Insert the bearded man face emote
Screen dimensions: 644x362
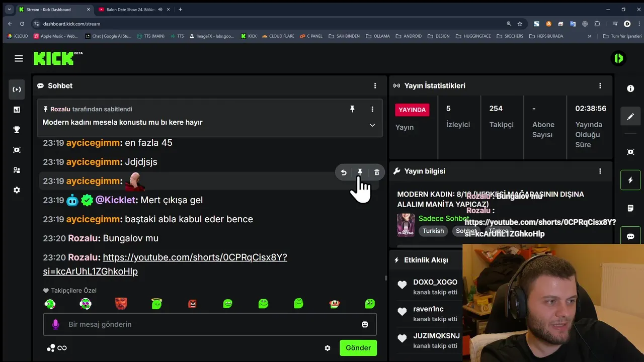121,303
